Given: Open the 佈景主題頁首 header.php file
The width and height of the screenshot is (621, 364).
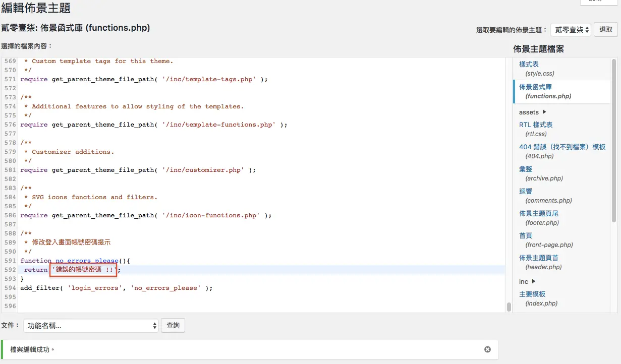Looking at the screenshot, I should pyautogui.click(x=539, y=258).
